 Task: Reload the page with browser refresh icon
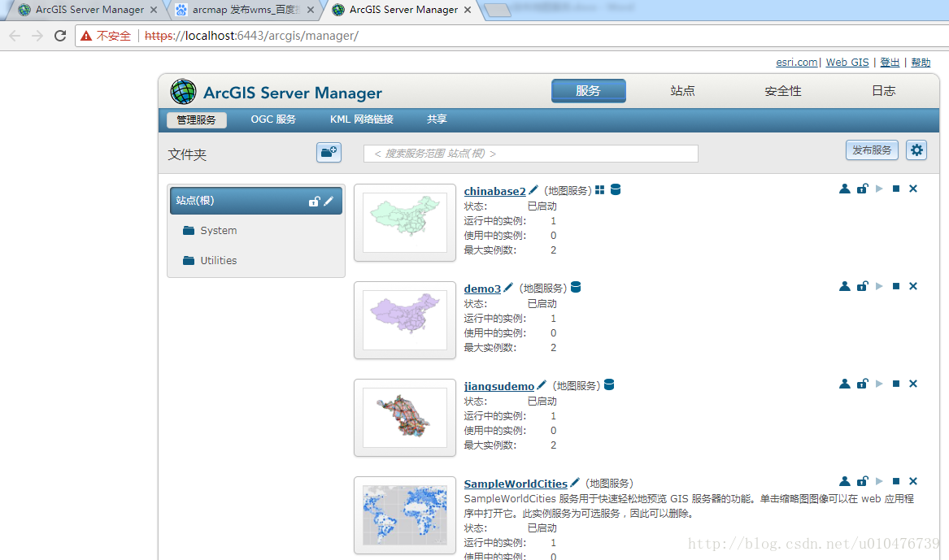[60, 36]
